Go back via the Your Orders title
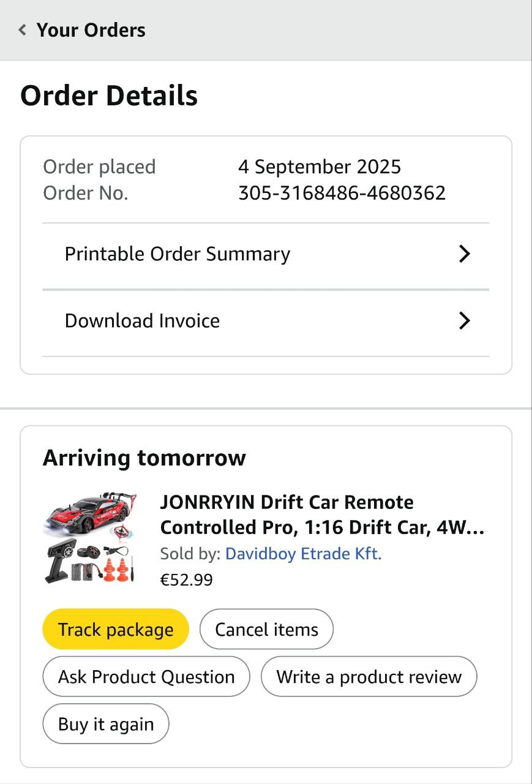532x784 pixels. (91, 30)
